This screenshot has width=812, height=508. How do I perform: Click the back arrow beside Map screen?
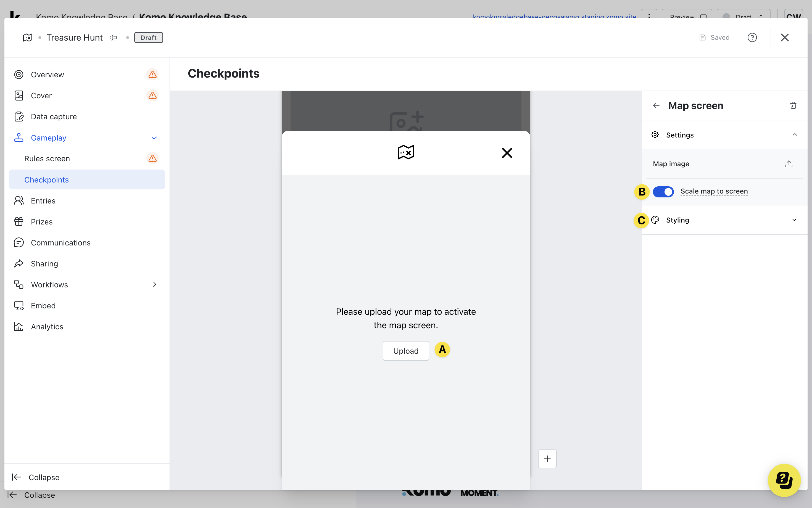coord(656,105)
